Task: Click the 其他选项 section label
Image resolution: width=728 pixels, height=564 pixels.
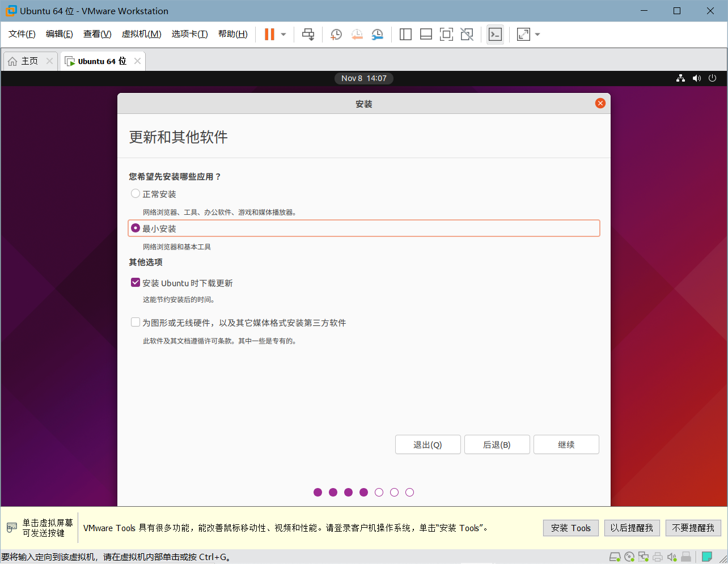Action: click(x=146, y=262)
